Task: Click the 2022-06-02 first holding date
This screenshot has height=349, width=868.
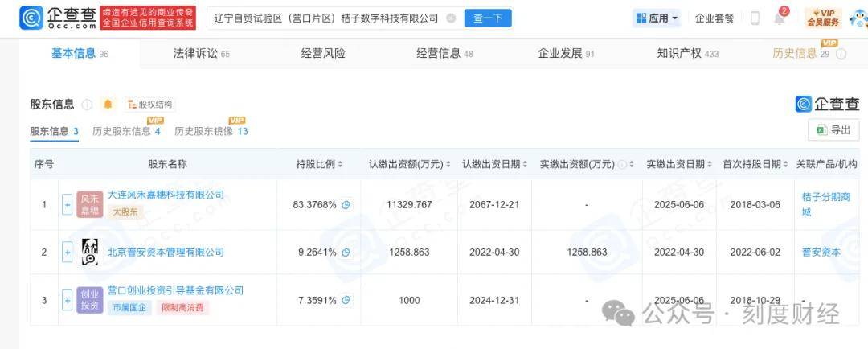Action: click(755, 252)
